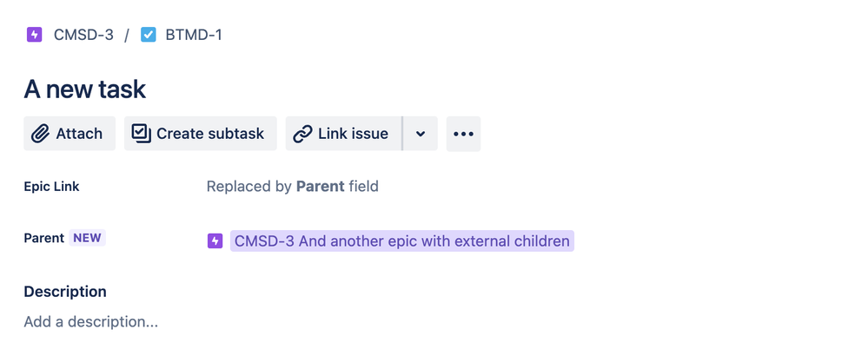Click the Epic Link field label
This screenshot has height=356, width=868.
tap(51, 187)
